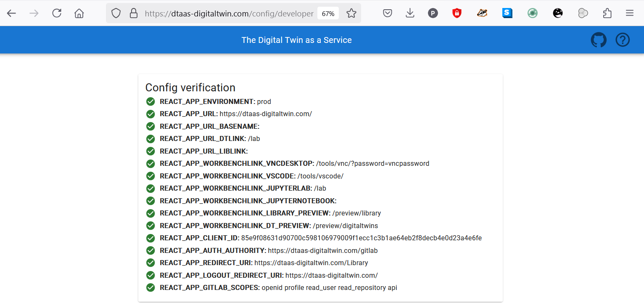644x303 pixels.
Task: Click the REACT_APP_AUTH_AUTHORITY gitlab URL text
Action: click(x=322, y=250)
